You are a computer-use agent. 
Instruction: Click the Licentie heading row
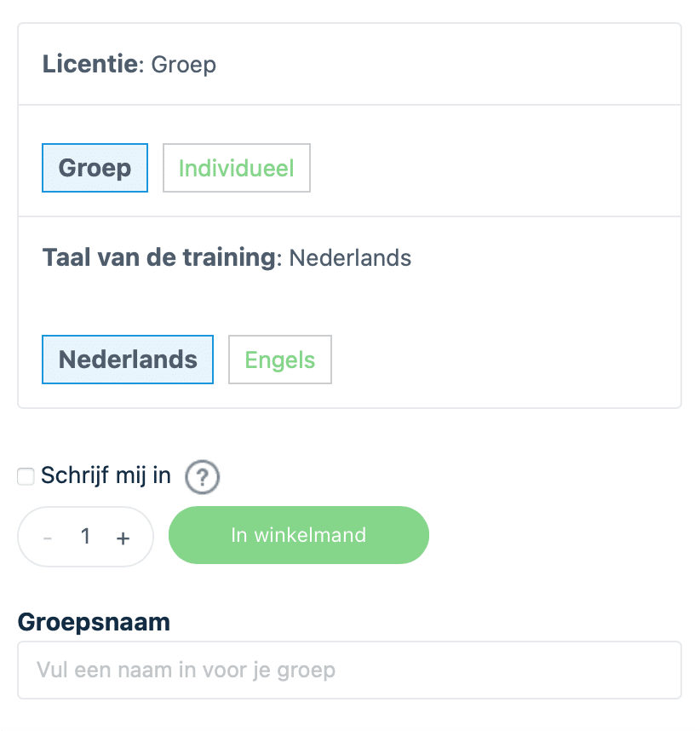click(349, 65)
